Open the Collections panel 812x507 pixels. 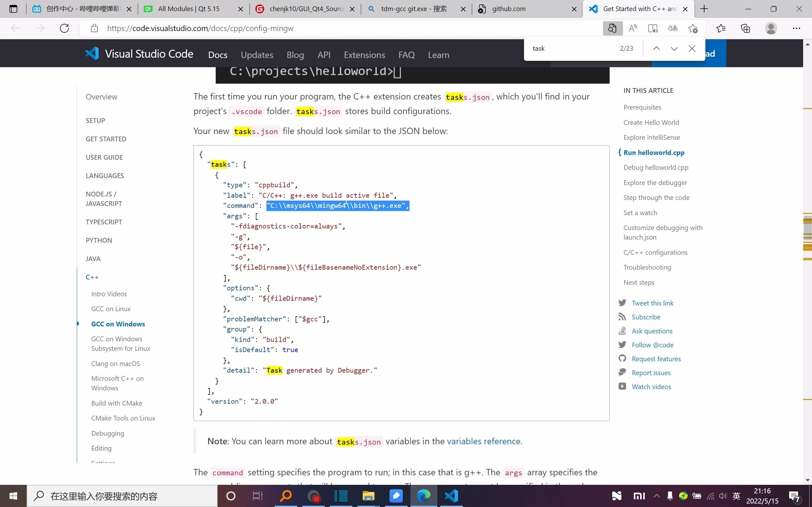tap(746, 28)
